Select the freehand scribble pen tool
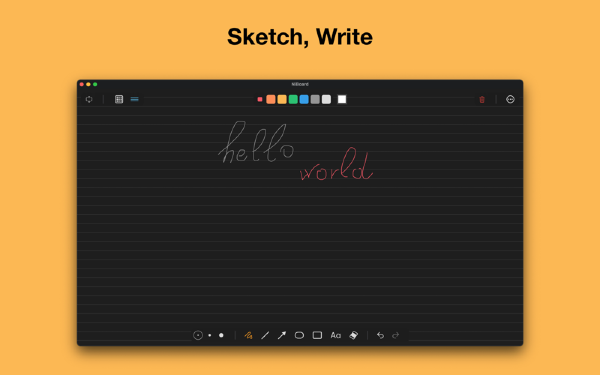This screenshot has width=600, height=375. (x=248, y=335)
